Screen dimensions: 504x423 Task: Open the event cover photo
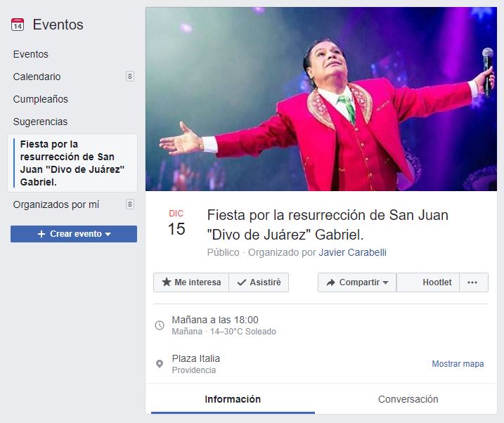[x=321, y=99]
